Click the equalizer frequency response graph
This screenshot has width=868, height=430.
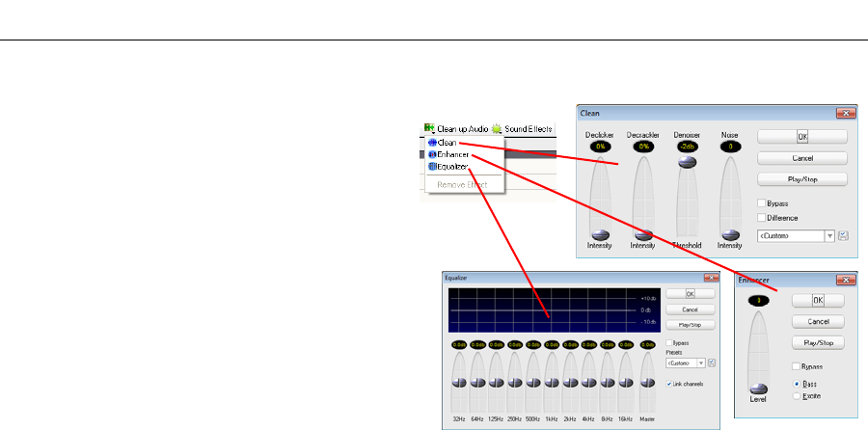tap(555, 309)
